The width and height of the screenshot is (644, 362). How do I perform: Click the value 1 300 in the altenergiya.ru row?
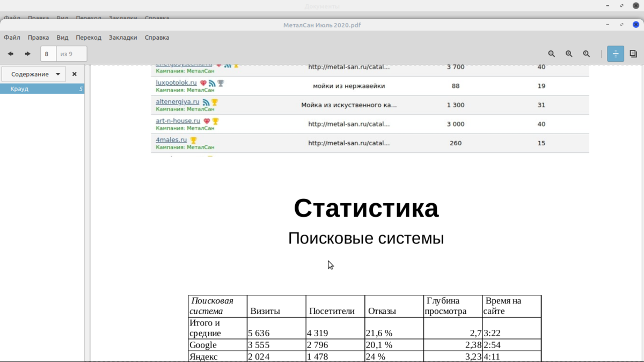(x=456, y=105)
